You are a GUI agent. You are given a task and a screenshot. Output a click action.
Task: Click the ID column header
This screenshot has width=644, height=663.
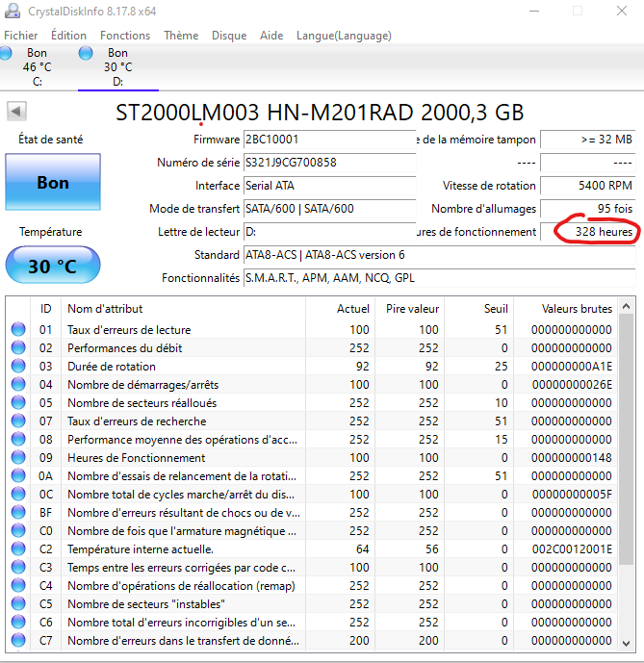click(45, 309)
